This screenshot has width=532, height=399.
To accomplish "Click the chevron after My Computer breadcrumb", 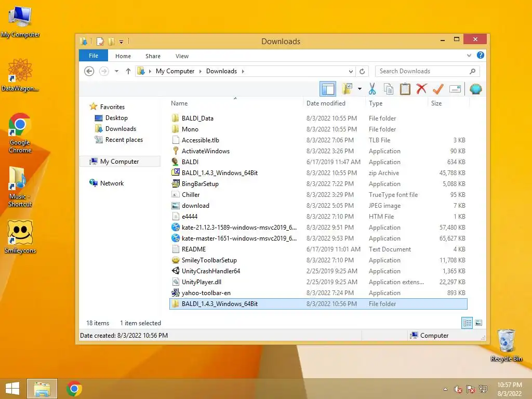I will [x=200, y=71].
